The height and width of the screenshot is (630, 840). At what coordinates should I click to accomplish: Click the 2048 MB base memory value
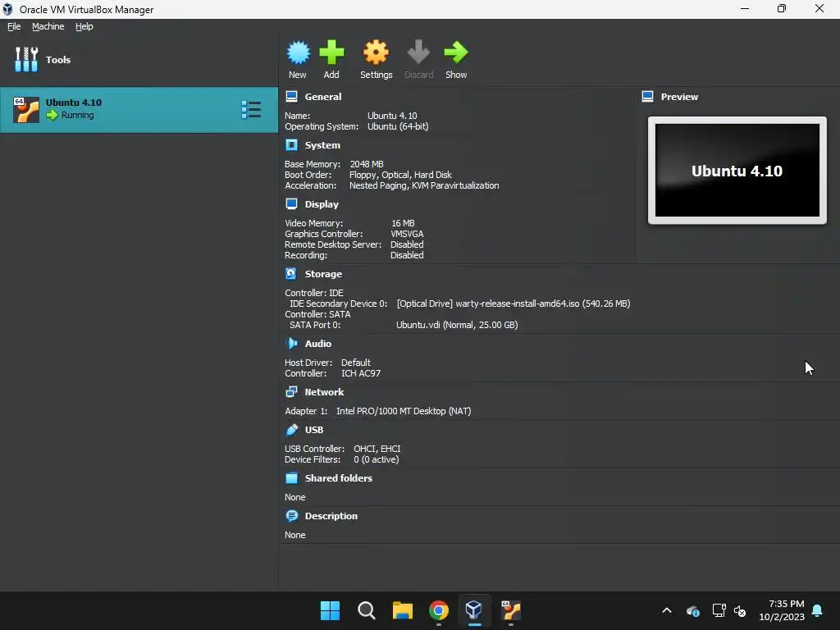(x=367, y=164)
